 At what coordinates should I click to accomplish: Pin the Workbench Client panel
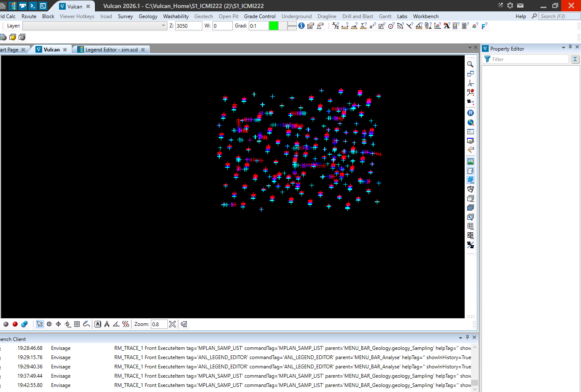(x=467, y=337)
